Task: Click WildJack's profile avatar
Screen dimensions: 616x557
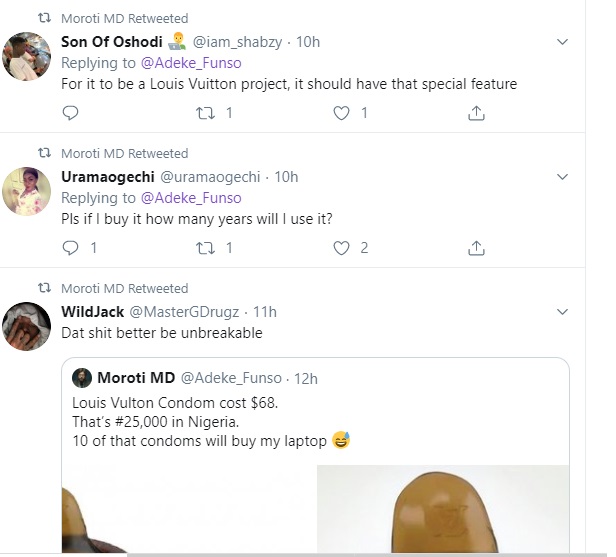Action: pos(28,326)
